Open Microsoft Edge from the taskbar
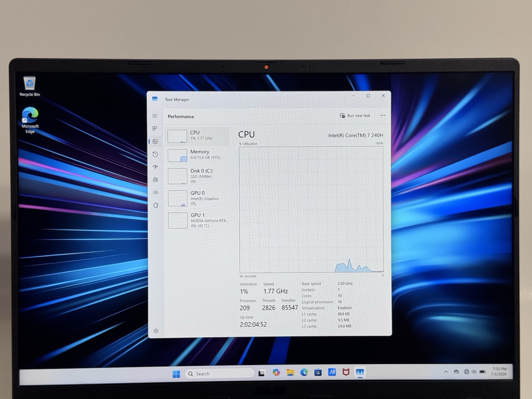The image size is (532, 399). (304, 372)
